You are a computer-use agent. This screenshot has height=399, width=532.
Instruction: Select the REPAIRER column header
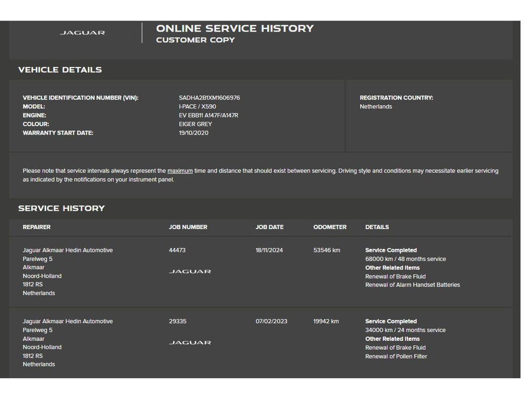point(36,227)
